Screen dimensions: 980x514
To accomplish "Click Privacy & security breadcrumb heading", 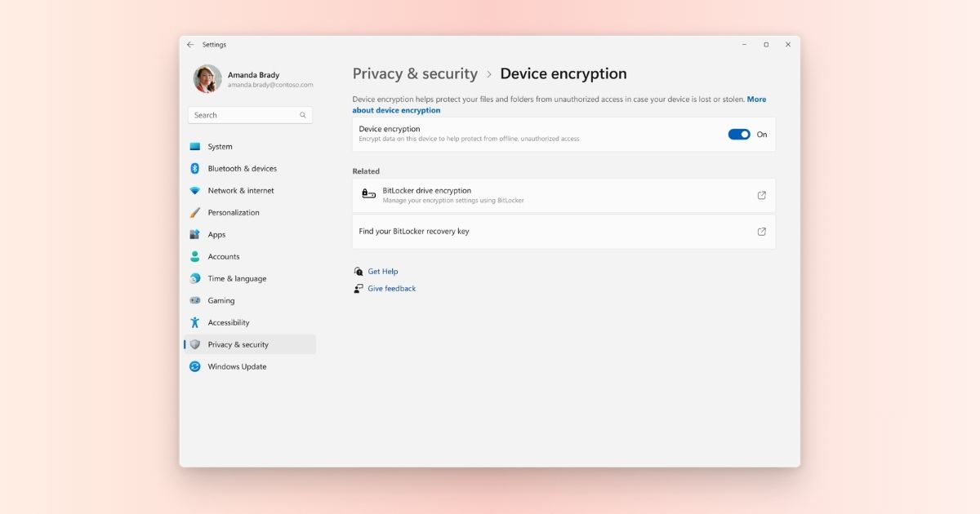I will pyautogui.click(x=415, y=73).
